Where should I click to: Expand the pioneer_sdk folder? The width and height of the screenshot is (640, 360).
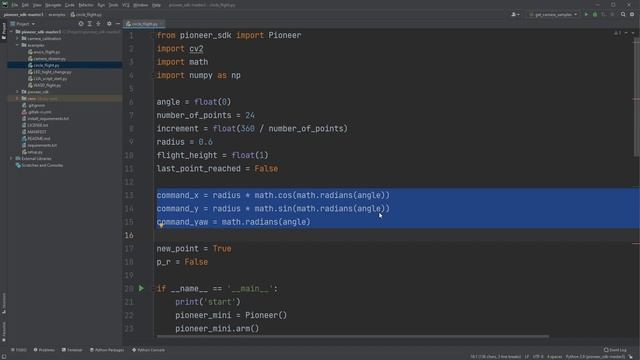pyautogui.click(x=18, y=92)
